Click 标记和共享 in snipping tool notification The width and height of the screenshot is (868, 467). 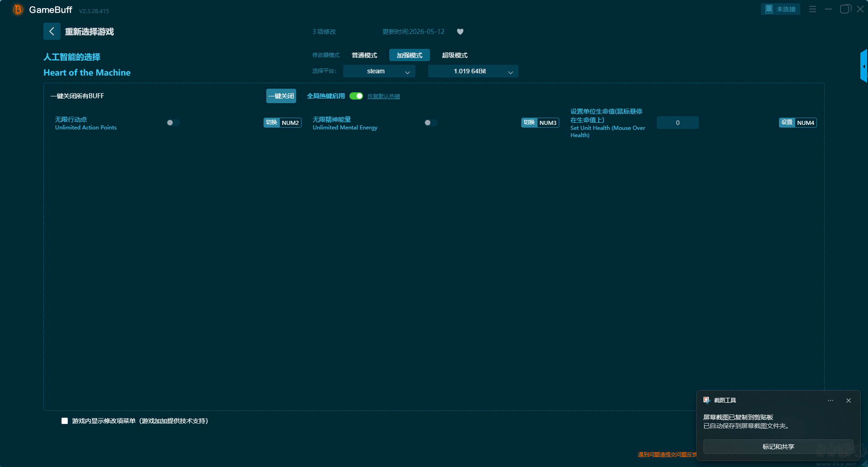778,447
